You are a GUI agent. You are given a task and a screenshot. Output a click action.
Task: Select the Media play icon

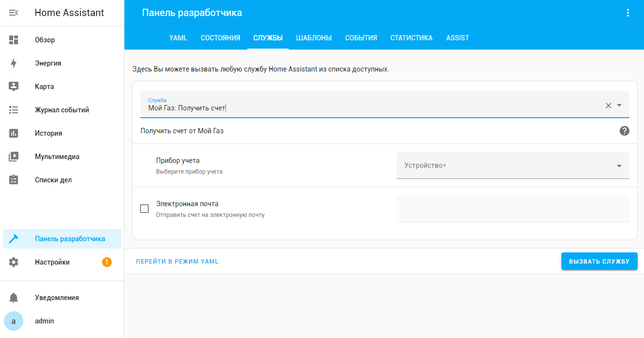pos(14,157)
